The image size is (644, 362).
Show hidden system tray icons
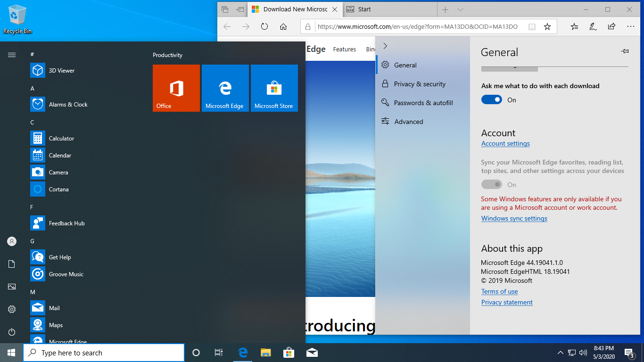561,353
